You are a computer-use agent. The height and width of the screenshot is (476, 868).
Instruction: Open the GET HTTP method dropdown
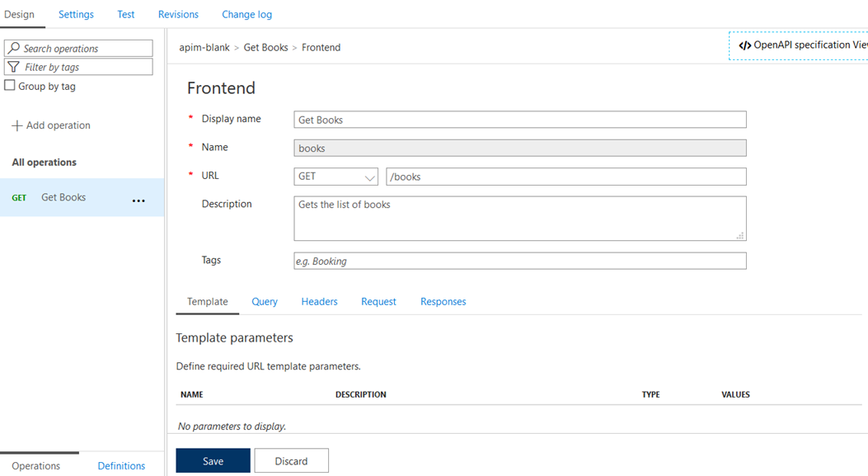pos(336,177)
